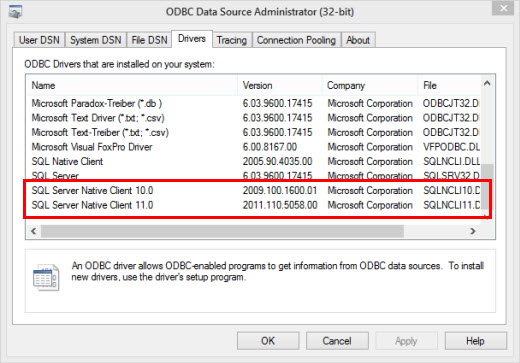Click ODBCJT32 file in Paradox-Treiber row

(451, 103)
